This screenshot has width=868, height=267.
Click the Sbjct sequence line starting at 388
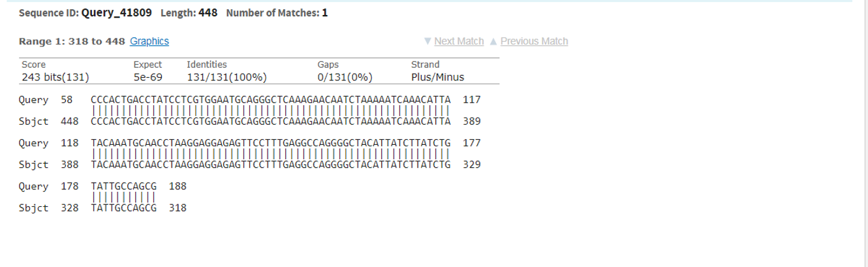point(271,165)
